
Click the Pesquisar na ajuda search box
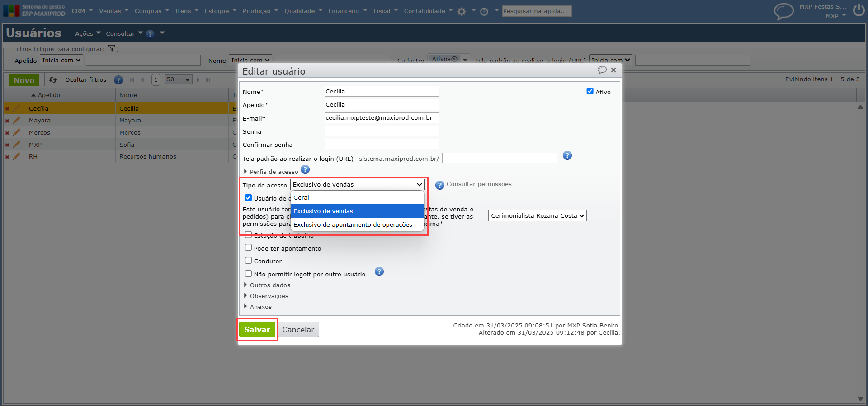(537, 11)
